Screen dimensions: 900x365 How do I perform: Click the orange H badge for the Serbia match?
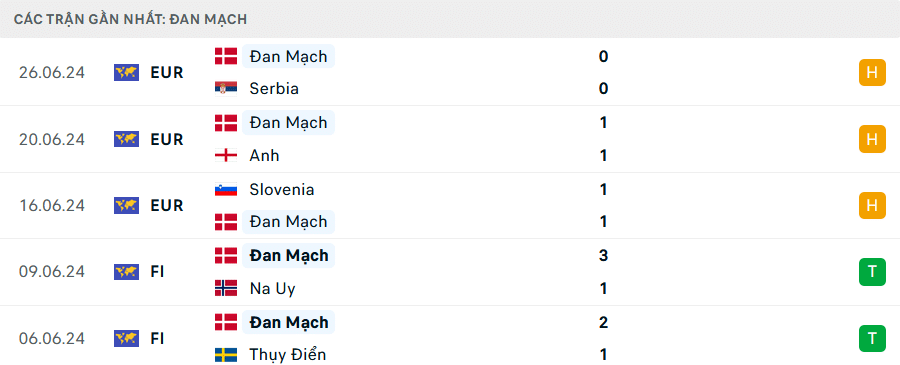(x=872, y=72)
